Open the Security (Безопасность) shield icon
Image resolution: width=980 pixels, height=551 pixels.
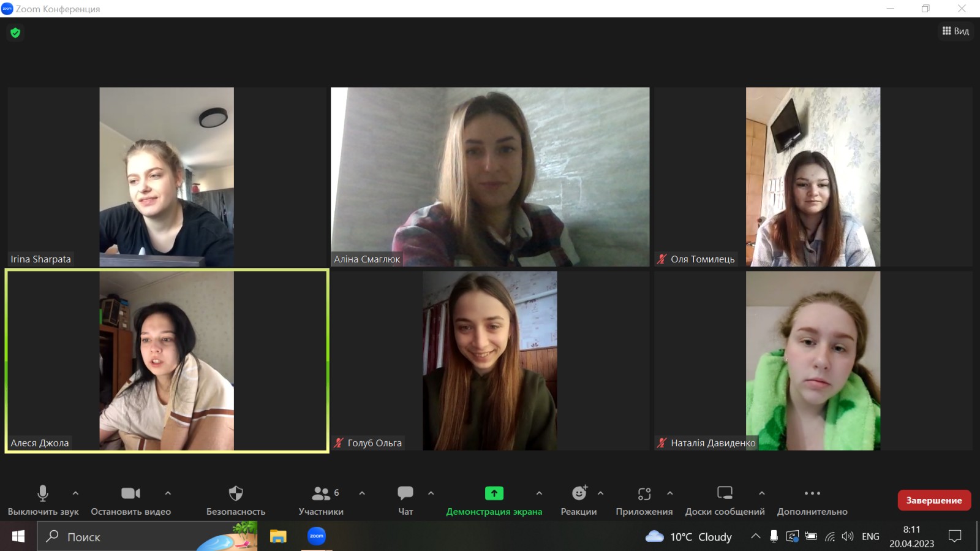236,494
